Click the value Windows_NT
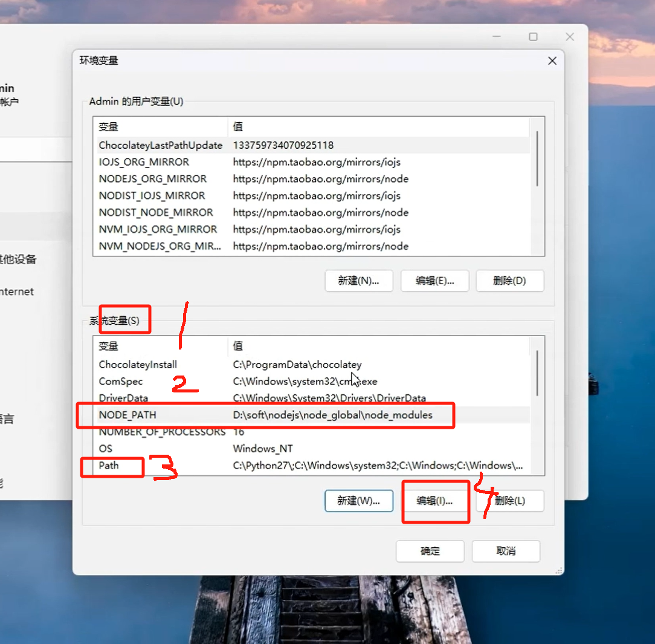The width and height of the screenshot is (655, 644). tap(263, 449)
